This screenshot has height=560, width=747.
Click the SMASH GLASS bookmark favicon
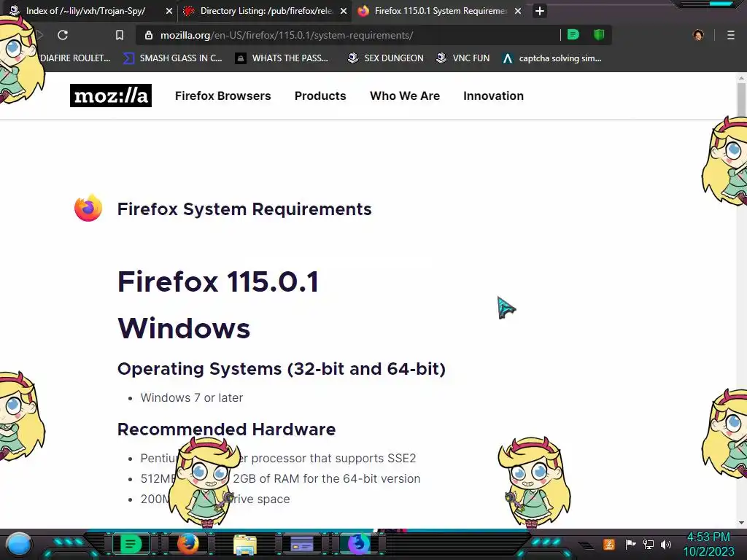(x=128, y=58)
